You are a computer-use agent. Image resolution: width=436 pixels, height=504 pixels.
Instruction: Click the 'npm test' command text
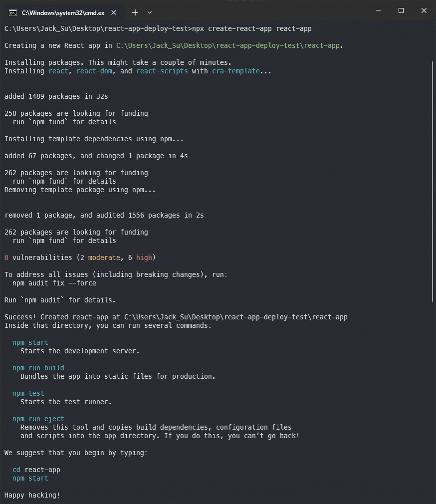click(28, 393)
